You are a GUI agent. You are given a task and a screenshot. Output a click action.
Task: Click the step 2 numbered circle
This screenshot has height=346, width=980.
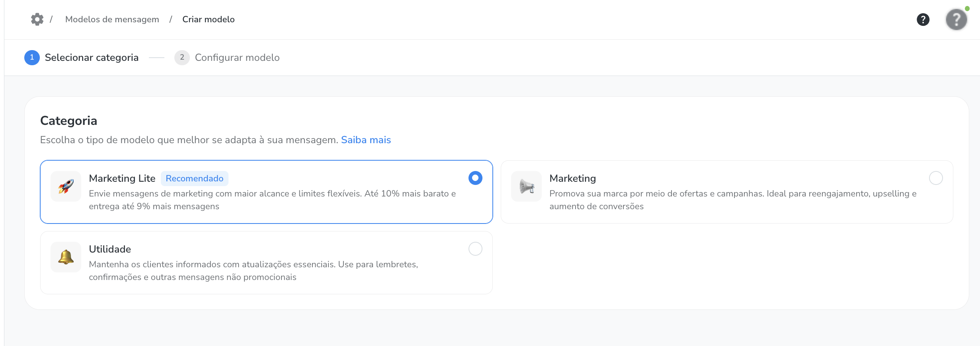pyautogui.click(x=182, y=58)
